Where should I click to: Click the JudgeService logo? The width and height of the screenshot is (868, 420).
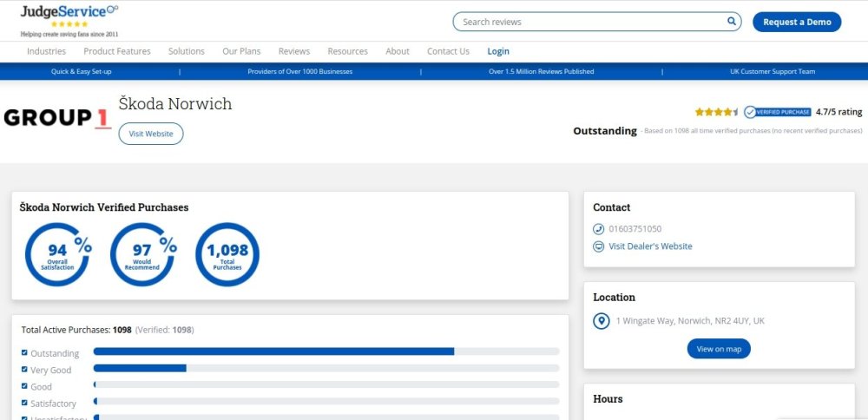click(69, 21)
